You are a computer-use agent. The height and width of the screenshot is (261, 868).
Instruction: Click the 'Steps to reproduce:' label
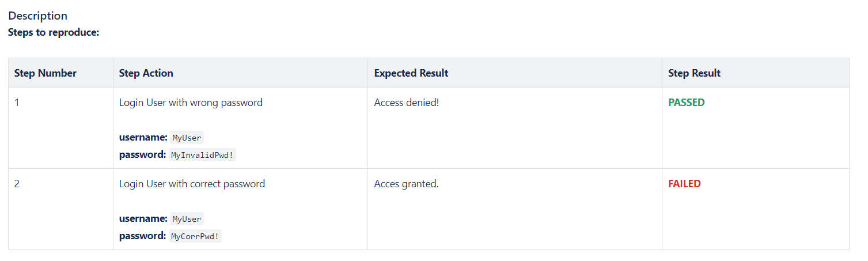pos(54,32)
